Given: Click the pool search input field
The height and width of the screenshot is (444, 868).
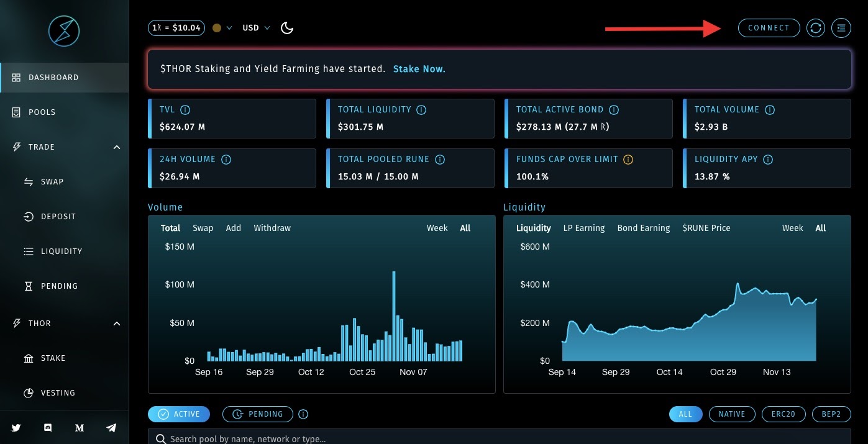Looking at the screenshot, I should pos(497,438).
